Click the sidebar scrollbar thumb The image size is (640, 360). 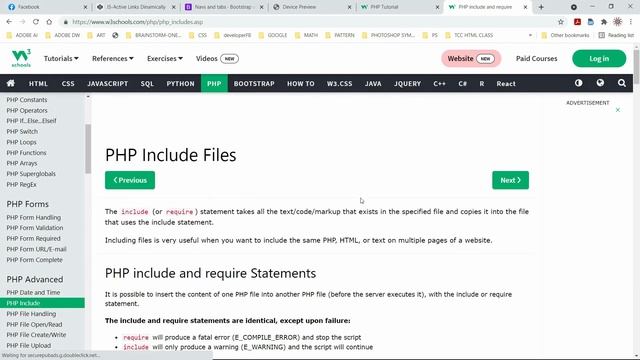(88, 149)
